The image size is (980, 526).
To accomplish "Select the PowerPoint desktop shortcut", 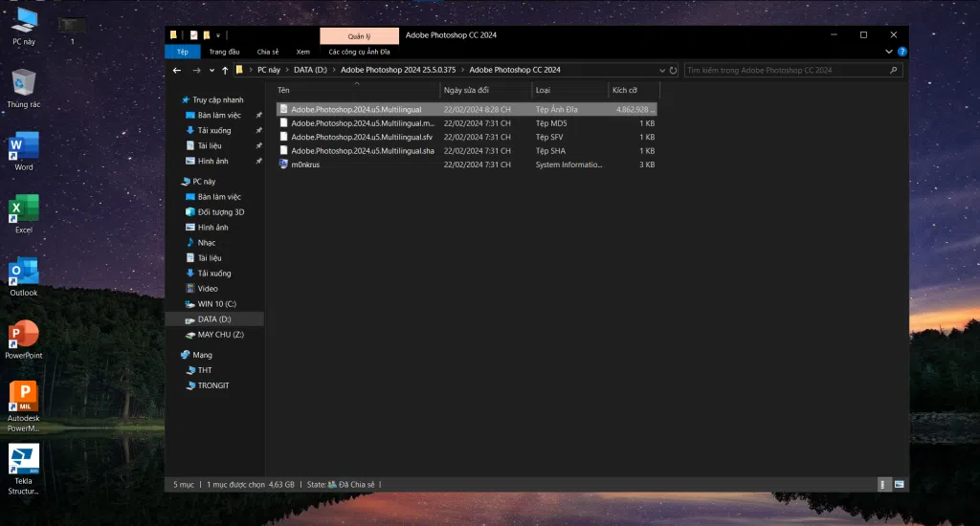I will click(x=24, y=340).
